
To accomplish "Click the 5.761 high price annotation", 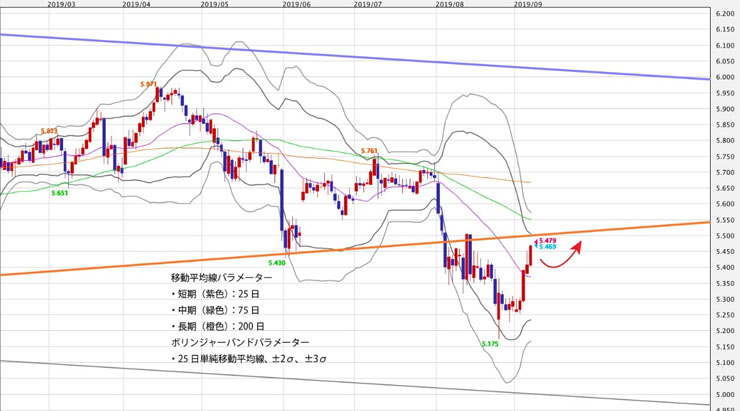I will (370, 151).
